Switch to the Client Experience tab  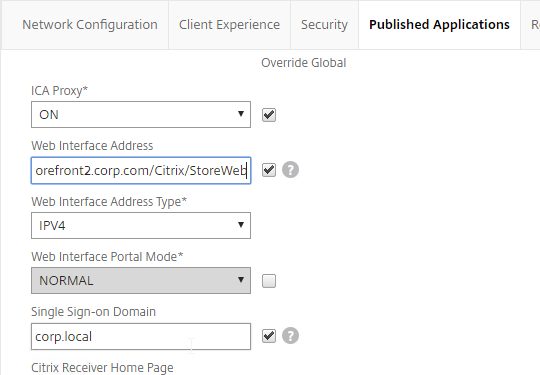click(x=229, y=25)
